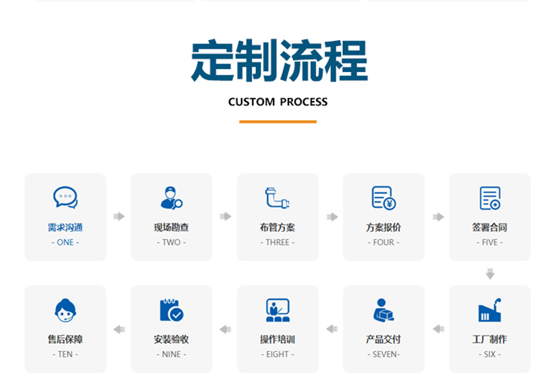Select the pipe icon for 布管方案

coord(277,198)
